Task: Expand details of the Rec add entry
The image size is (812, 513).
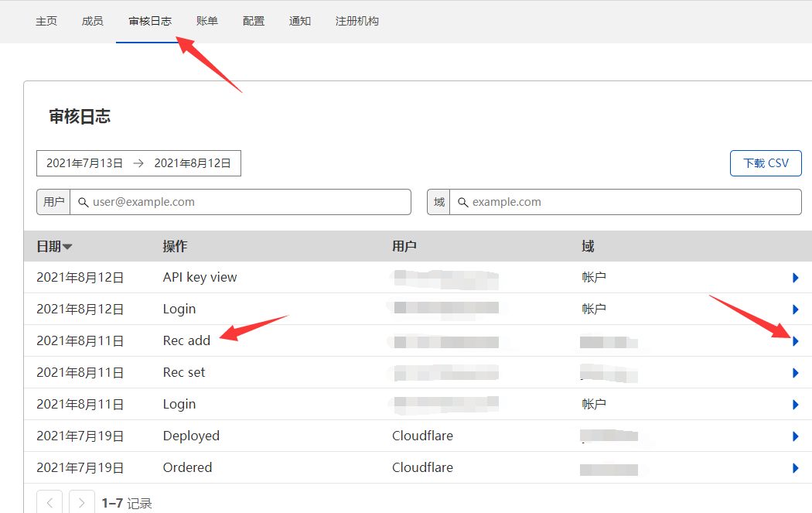Action: 795,340
